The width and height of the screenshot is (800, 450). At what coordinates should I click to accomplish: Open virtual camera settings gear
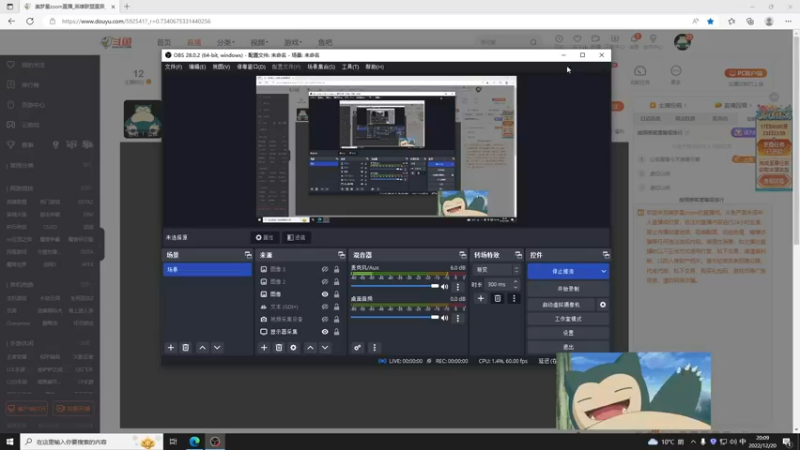(x=603, y=305)
